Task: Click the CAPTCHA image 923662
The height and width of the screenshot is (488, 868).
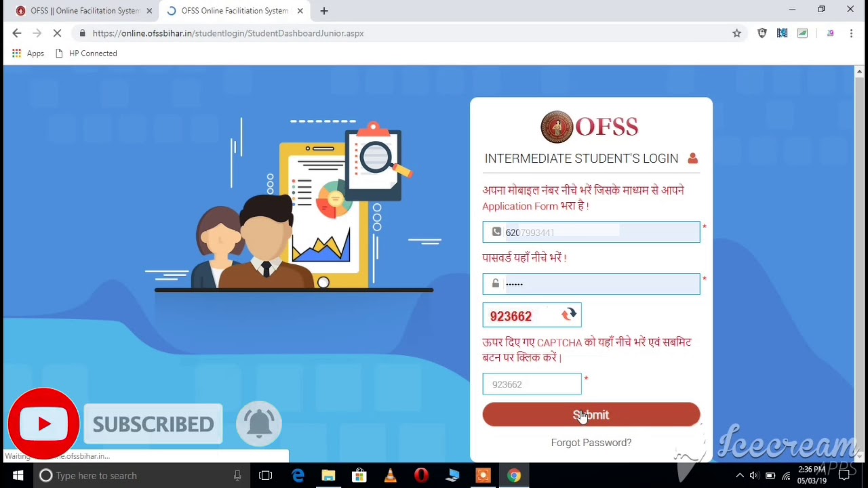Action: 511,316
